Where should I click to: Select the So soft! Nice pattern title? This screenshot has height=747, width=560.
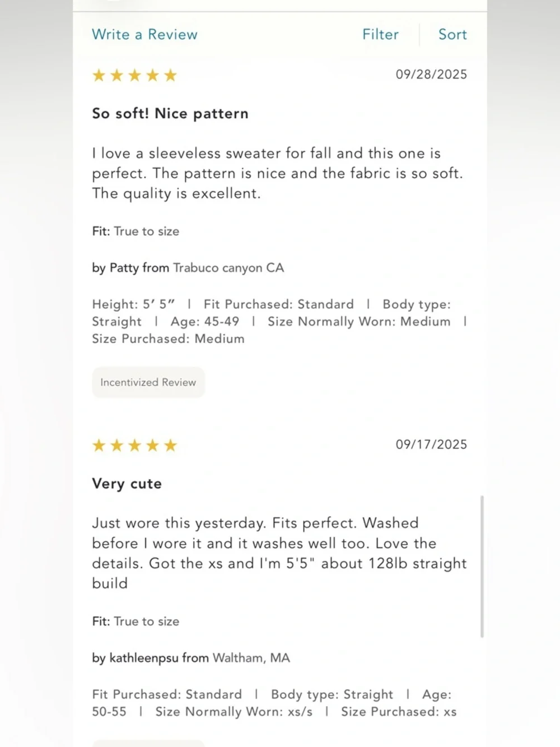coord(170,114)
